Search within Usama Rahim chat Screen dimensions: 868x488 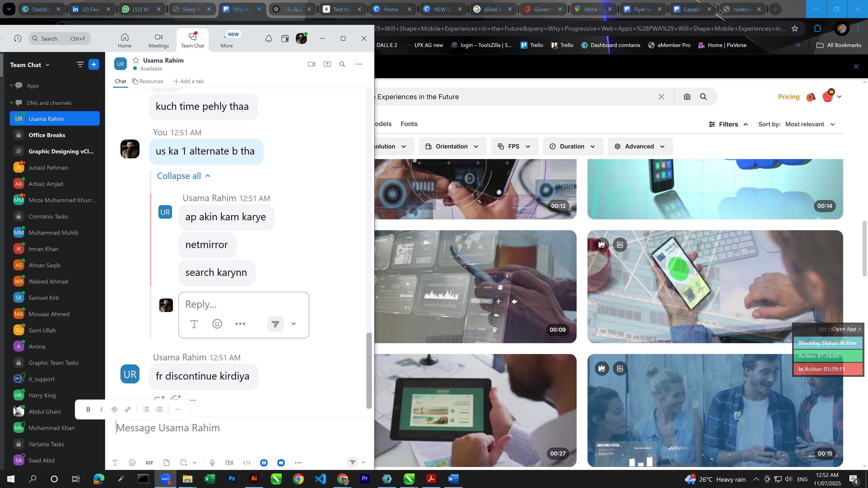pyautogui.click(x=342, y=64)
